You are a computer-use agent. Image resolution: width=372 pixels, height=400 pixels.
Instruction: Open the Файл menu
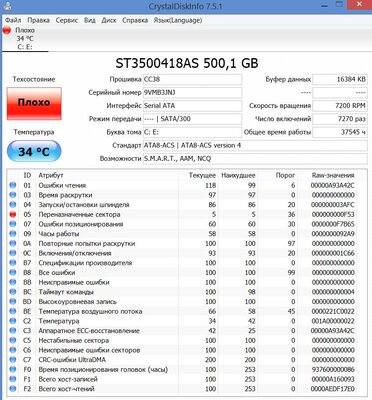[13, 20]
